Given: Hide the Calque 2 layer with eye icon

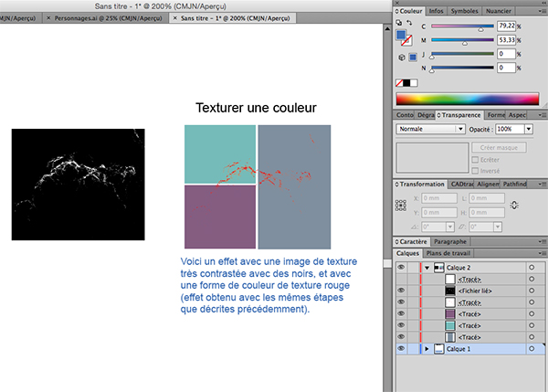Looking at the screenshot, I should (x=401, y=267).
